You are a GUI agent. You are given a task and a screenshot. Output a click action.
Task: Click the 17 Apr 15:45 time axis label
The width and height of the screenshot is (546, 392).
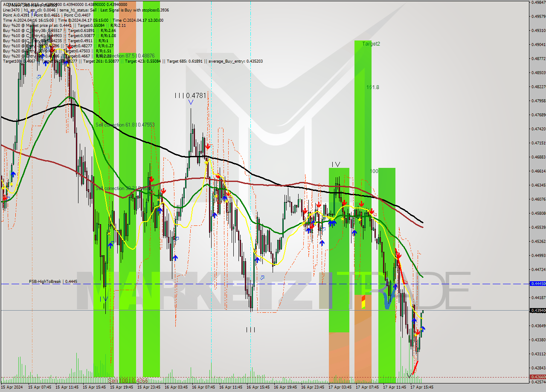coord(422,387)
